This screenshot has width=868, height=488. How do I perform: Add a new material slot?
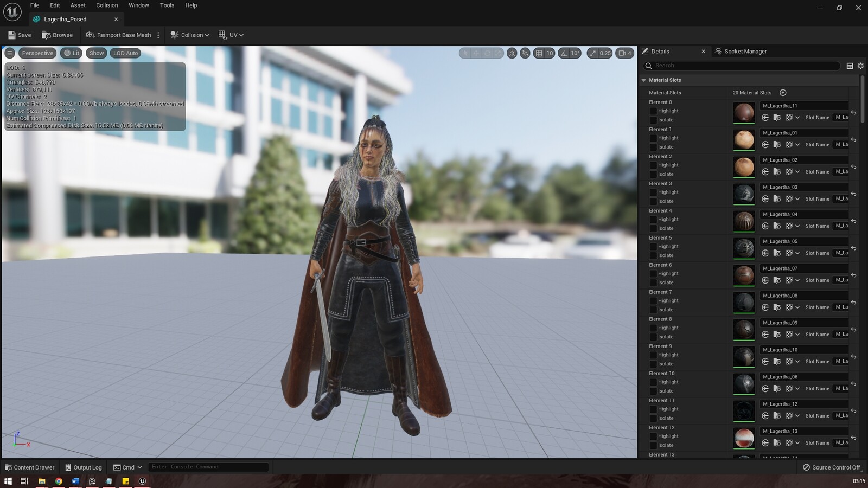coord(783,93)
